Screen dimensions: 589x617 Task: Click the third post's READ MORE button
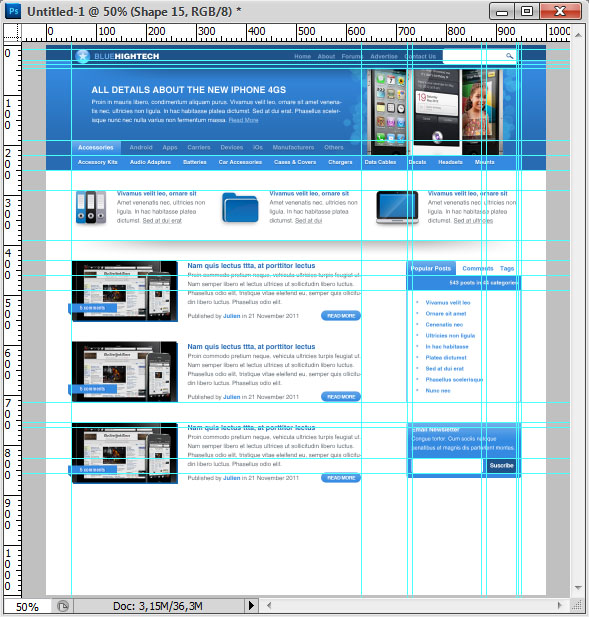[x=341, y=478]
